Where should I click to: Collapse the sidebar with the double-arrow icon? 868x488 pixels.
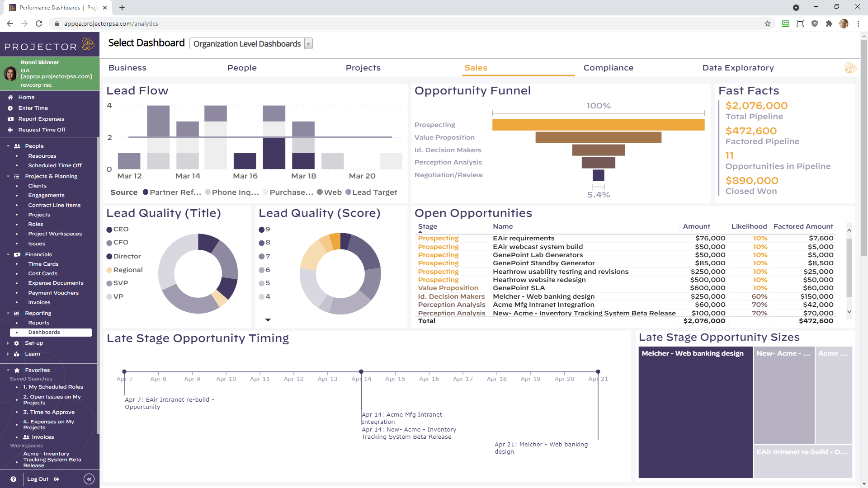[89, 479]
